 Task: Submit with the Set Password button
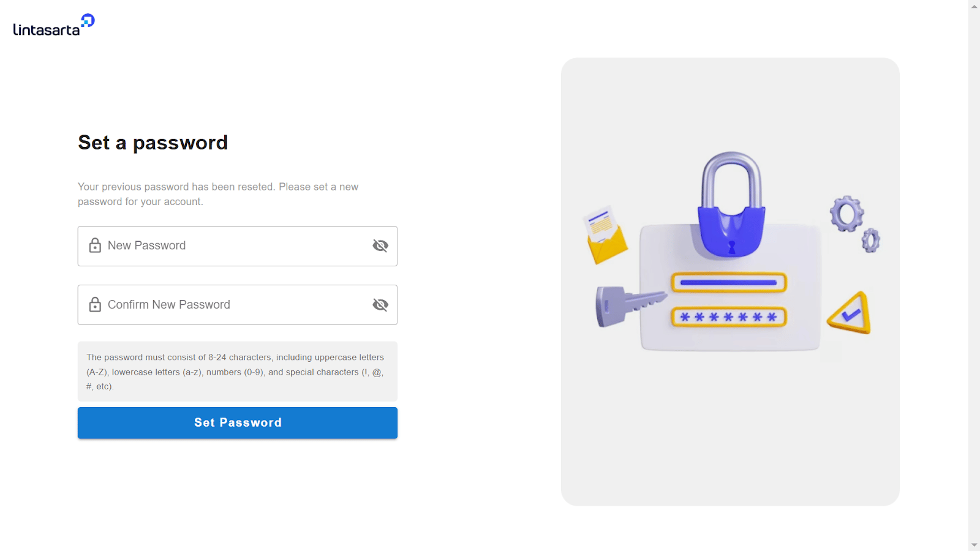(237, 423)
